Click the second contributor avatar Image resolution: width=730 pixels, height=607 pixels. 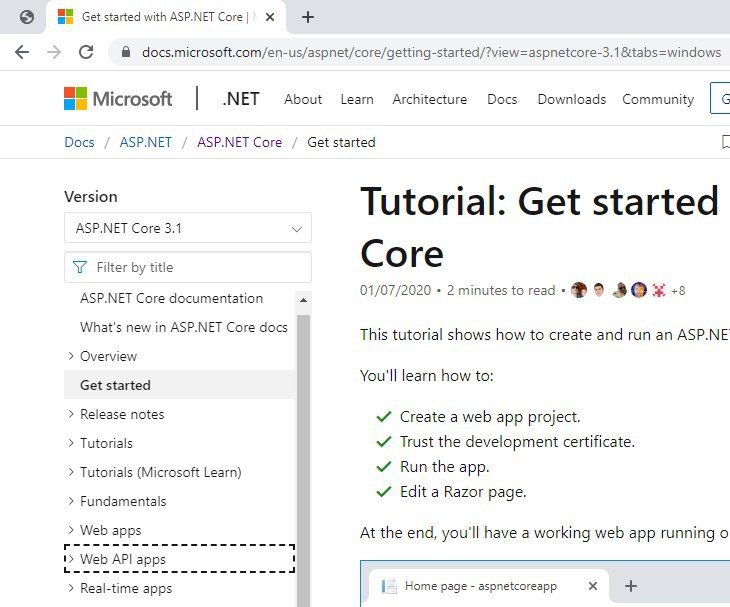coord(599,290)
